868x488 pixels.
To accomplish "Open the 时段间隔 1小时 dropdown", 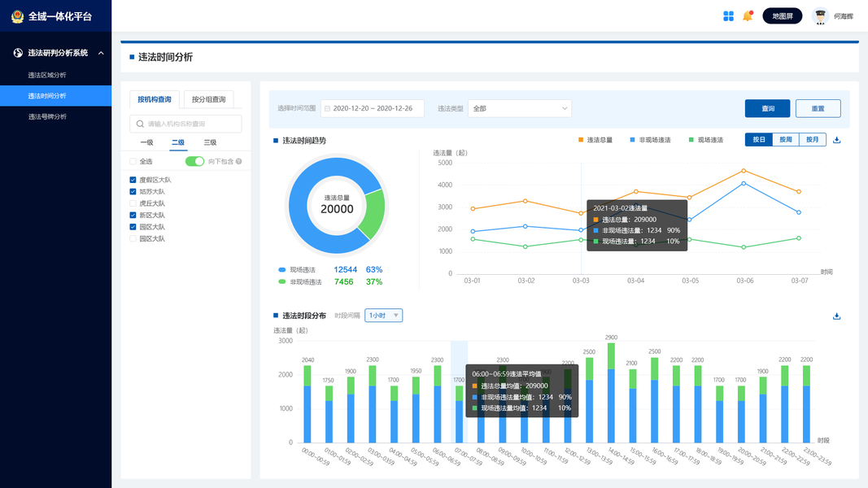I will tap(383, 316).
